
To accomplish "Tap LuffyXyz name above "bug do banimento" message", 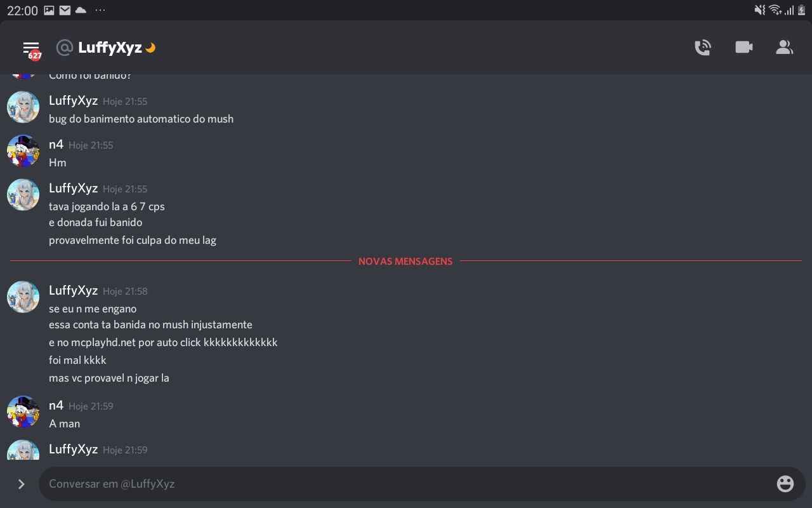I will click(73, 101).
